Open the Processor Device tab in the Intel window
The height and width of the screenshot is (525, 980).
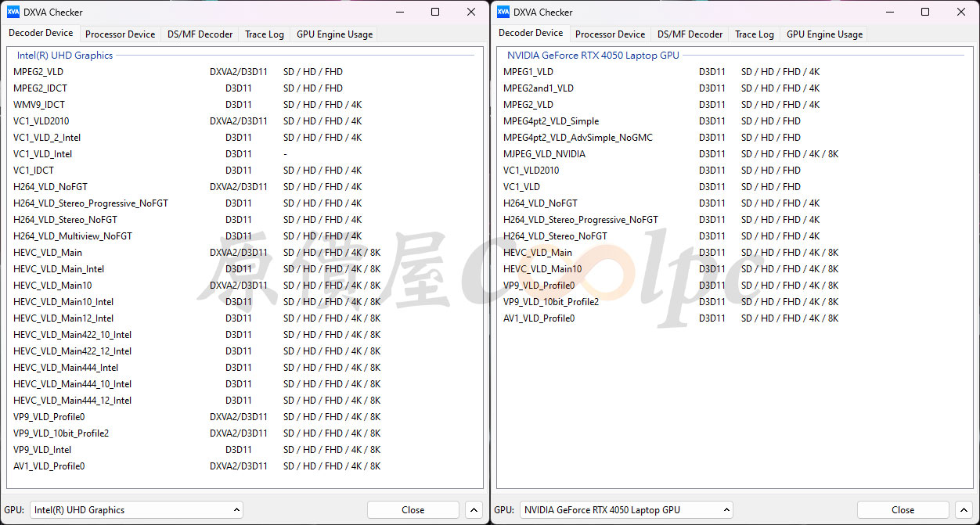[x=120, y=34]
